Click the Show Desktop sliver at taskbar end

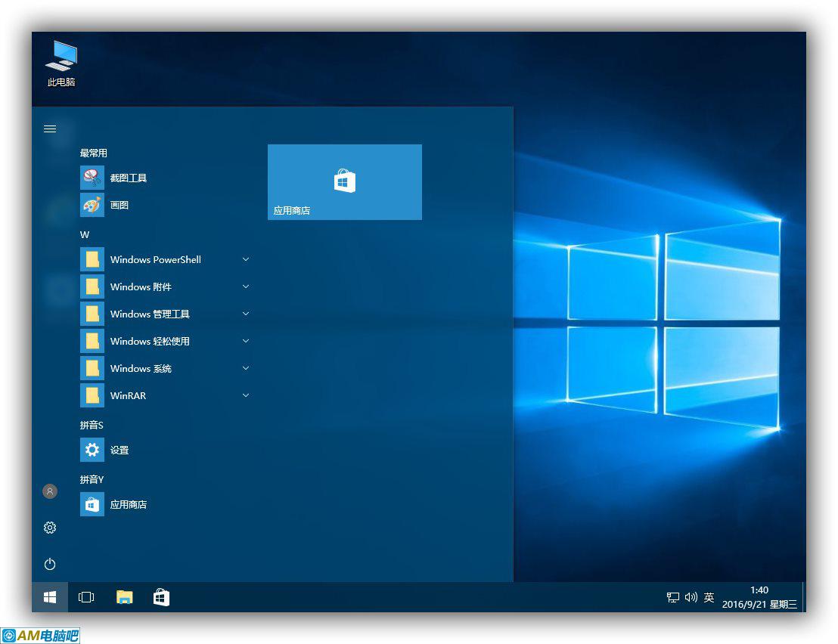pos(804,597)
